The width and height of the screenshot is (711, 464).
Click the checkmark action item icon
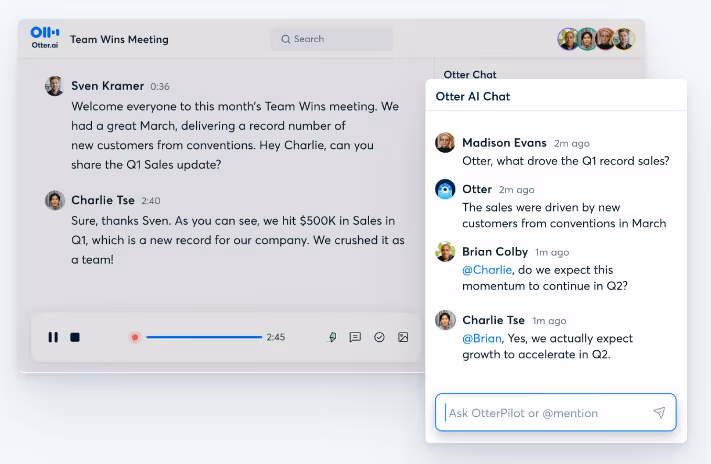[x=379, y=337]
